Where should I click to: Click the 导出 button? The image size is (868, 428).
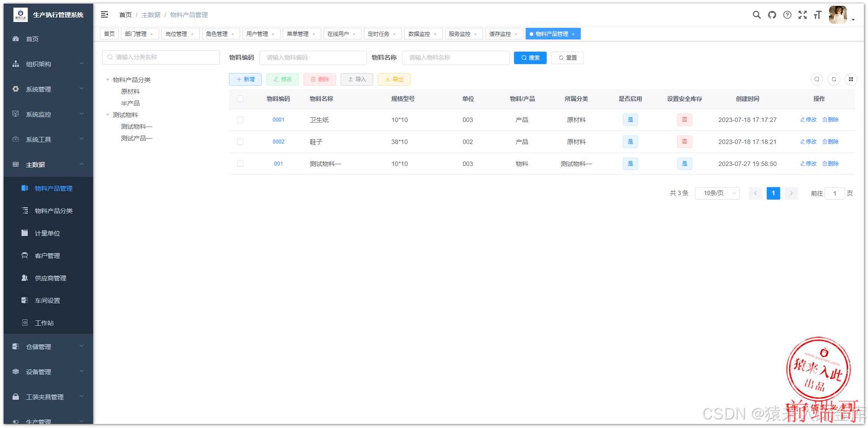click(x=394, y=79)
